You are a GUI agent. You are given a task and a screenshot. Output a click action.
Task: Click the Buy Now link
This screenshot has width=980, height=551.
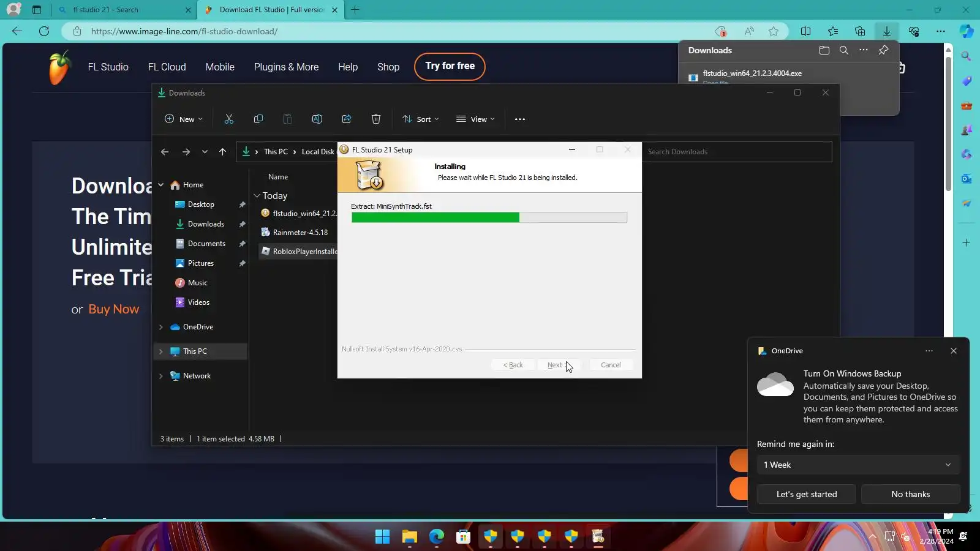(114, 309)
